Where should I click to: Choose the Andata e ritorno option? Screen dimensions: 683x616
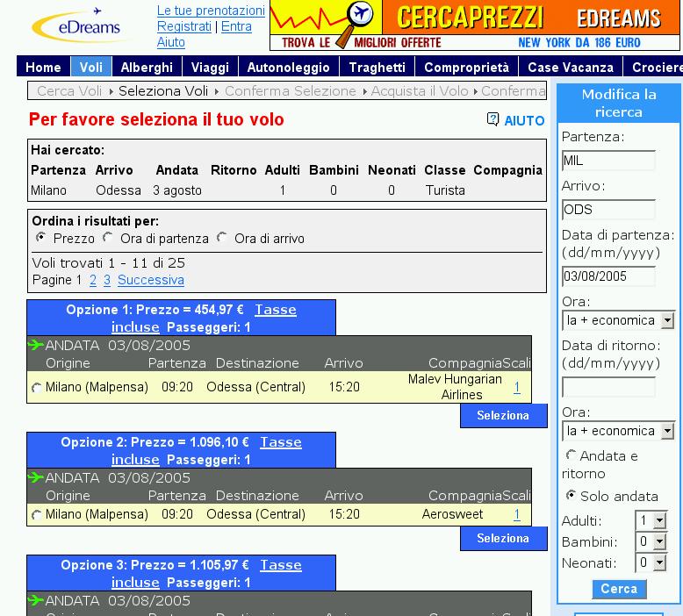pos(572,455)
